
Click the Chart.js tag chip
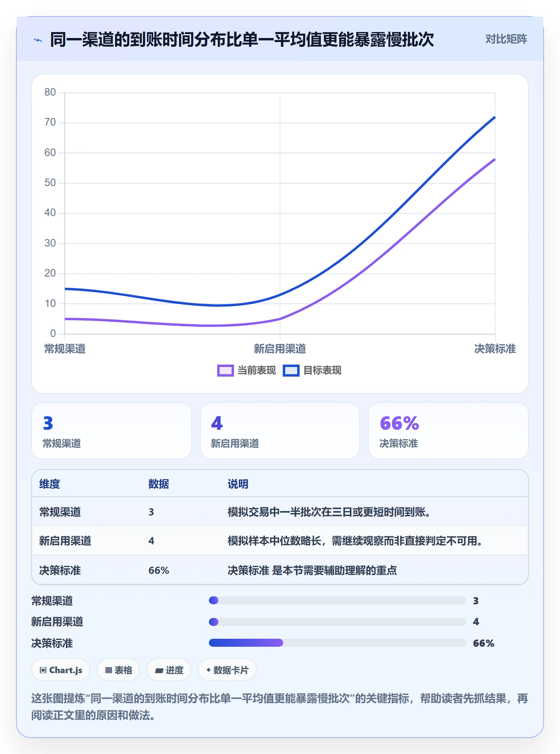pos(61,670)
